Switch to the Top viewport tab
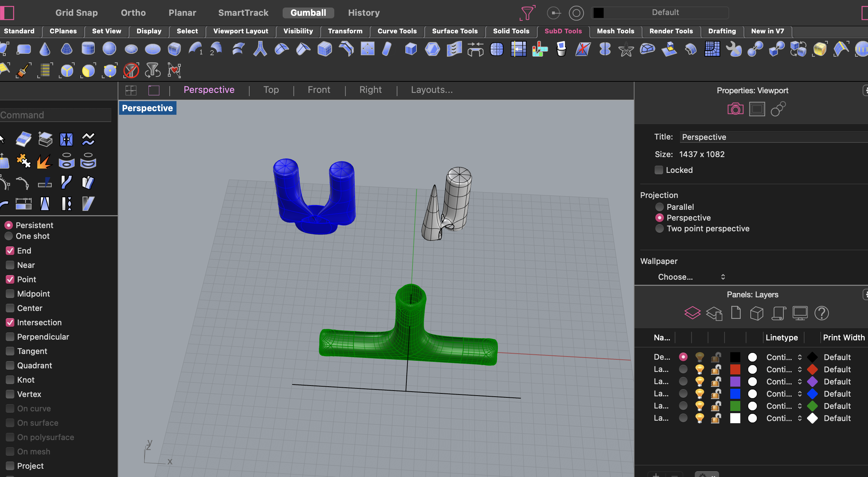The width and height of the screenshot is (868, 477). tap(271, 90)
